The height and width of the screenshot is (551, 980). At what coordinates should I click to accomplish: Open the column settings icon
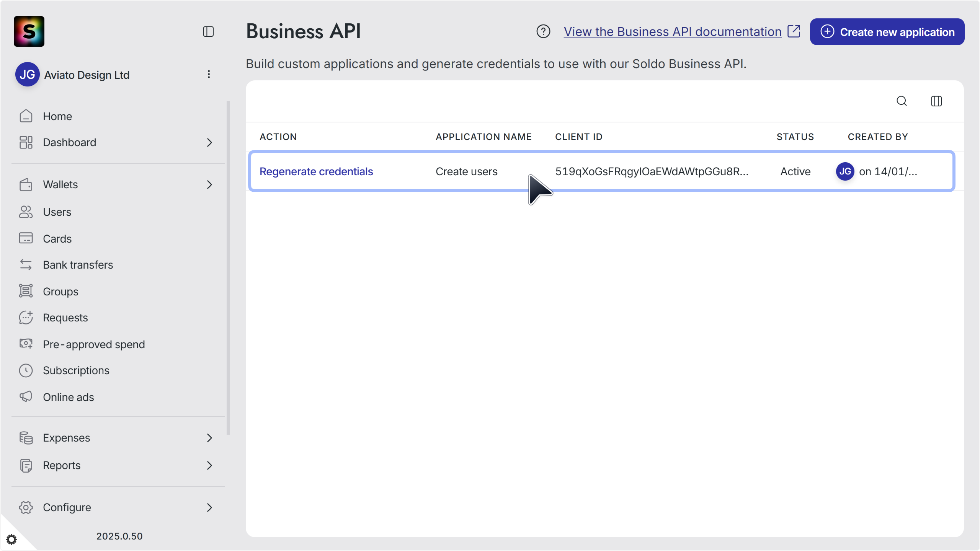(x=936, y=101)
